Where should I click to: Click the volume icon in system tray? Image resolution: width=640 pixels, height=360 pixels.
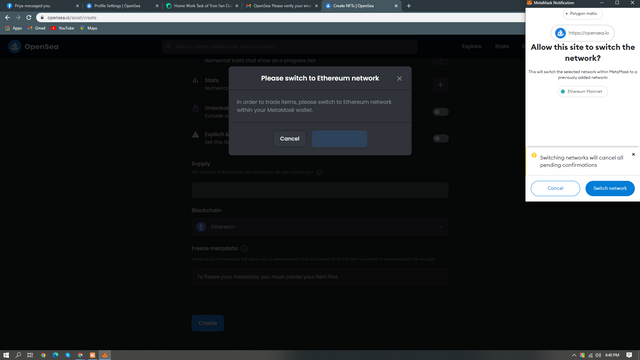click(x=598, y=355)
